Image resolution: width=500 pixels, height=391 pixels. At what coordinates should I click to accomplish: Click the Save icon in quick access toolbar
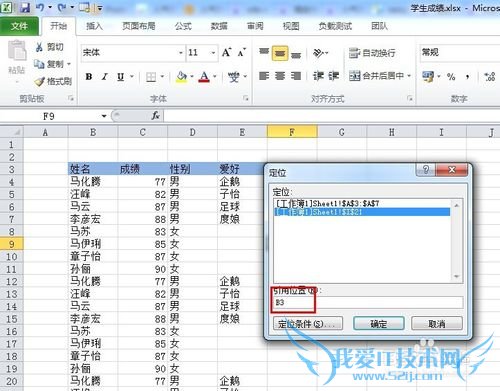[24, 8]
